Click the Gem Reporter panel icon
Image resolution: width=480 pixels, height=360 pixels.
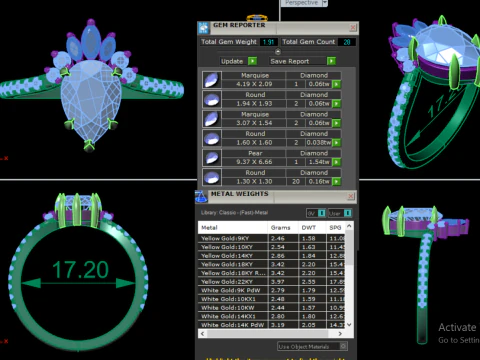(203, 28)
